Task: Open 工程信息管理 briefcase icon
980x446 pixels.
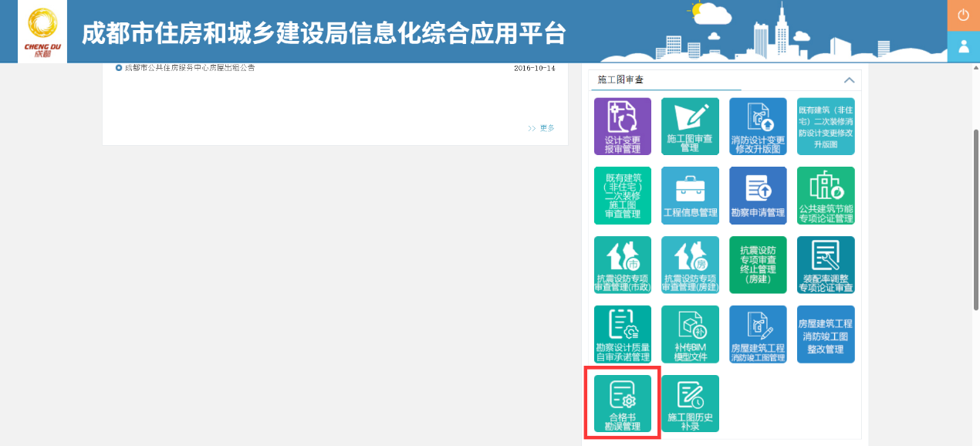Action: point(690,195)
